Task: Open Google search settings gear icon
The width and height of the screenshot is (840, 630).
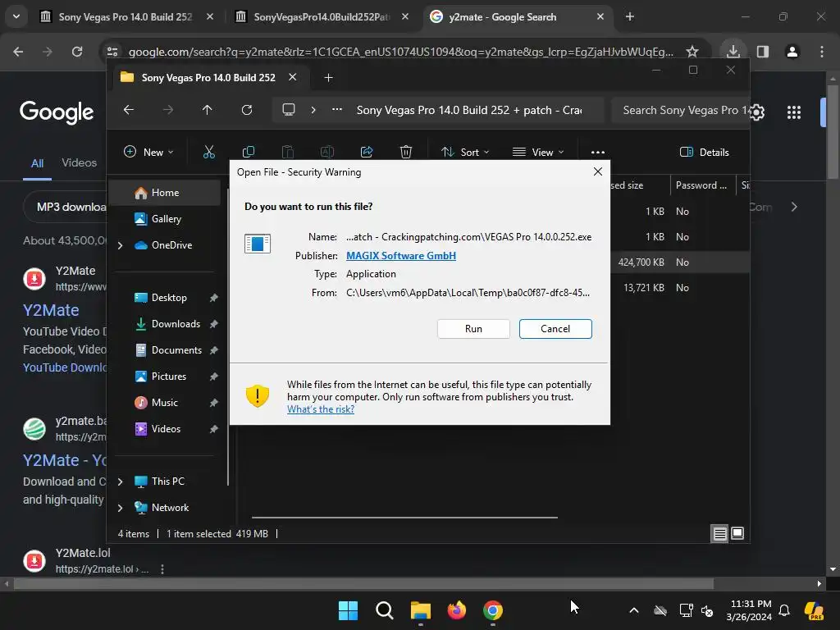Action: (x=757, y=112)
